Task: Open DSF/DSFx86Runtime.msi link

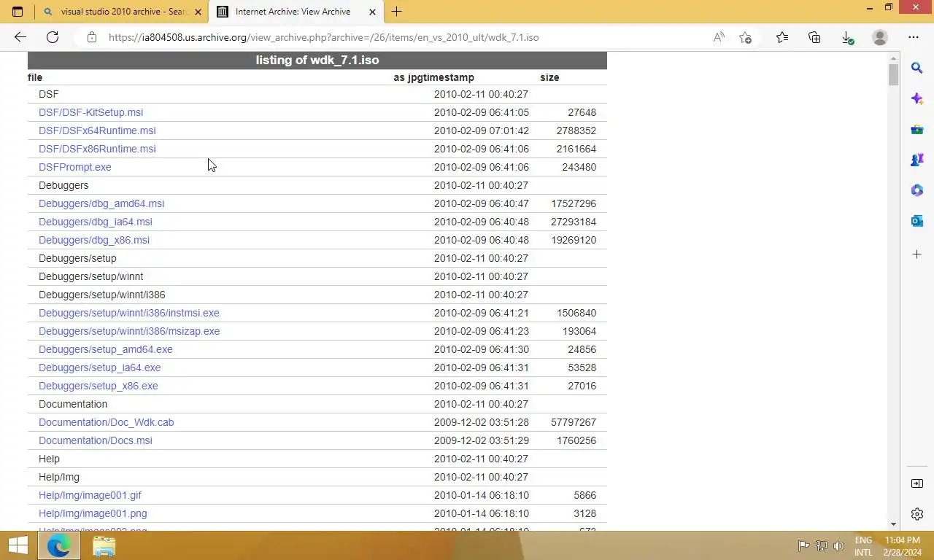Action: [x=97, y=149]
